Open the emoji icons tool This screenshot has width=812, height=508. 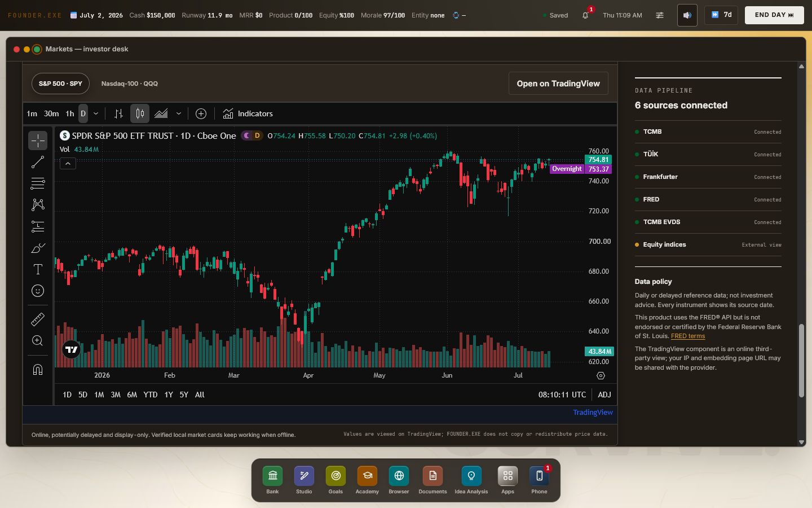[x=38, y=291]
